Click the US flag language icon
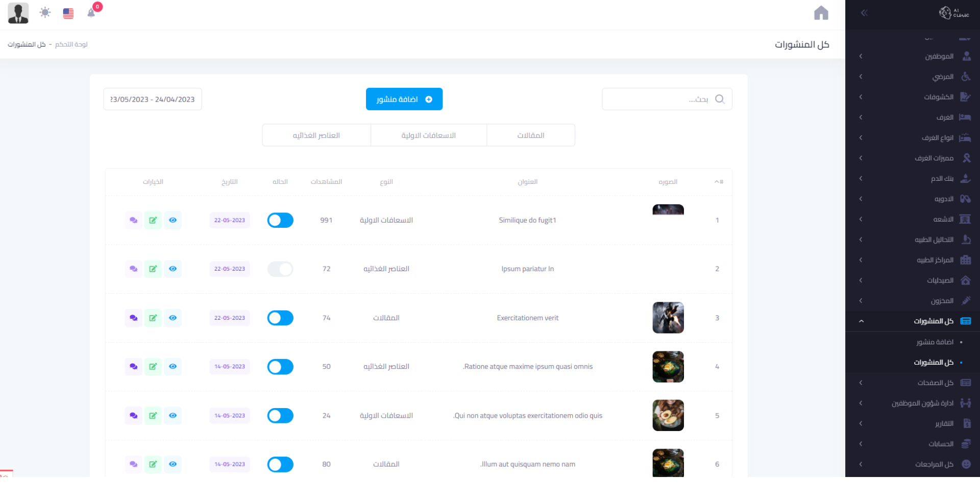Image resolution: width=980 pixels, height=500 pixels. 68,13
